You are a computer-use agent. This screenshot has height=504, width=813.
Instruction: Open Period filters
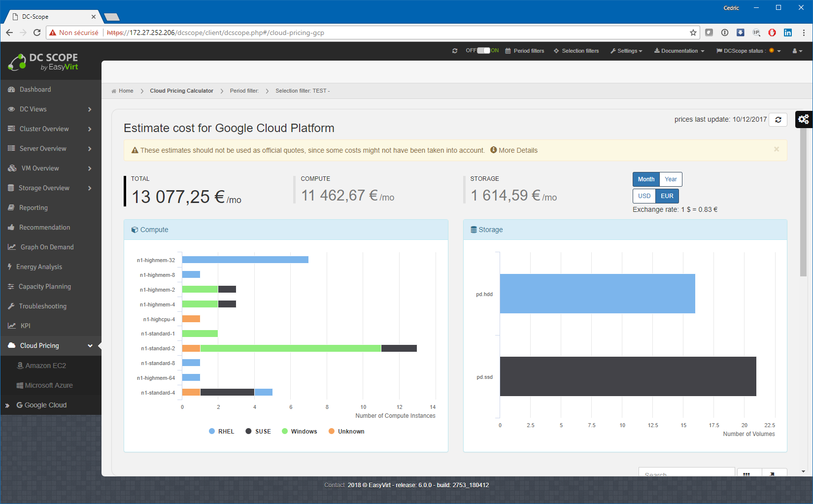525,51
